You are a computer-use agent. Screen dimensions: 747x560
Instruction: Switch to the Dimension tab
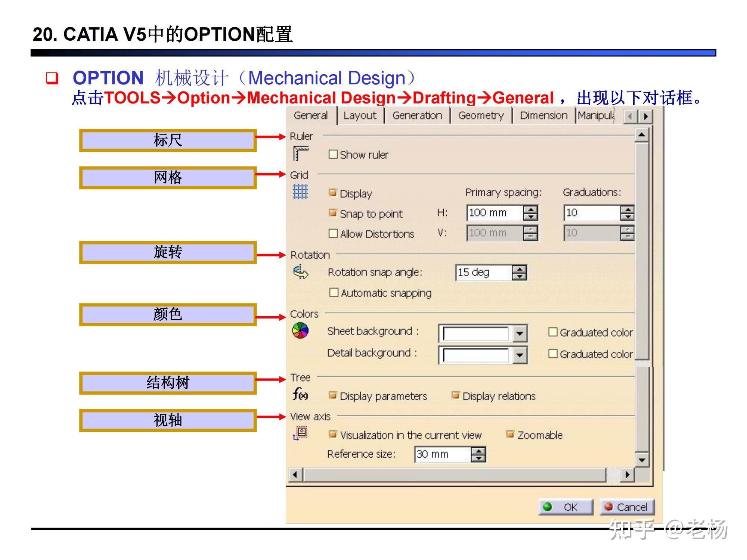tap(544, 116)
